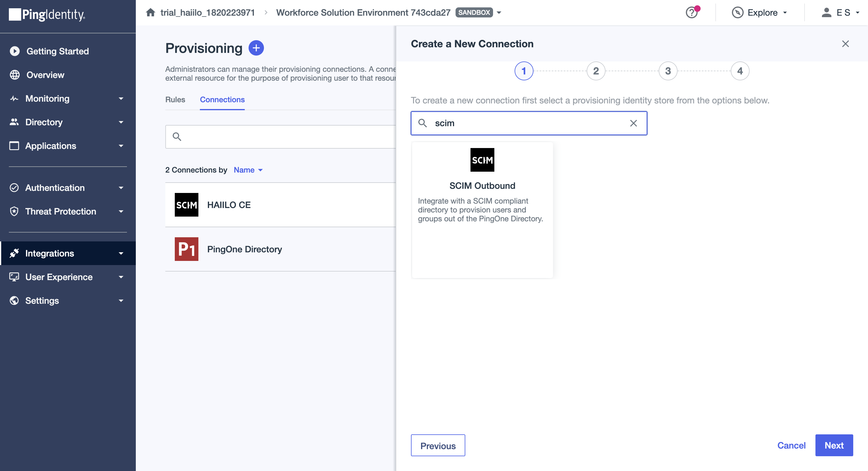The width and height of the screenshot is (868, 471).
Task: Open Getting Started in sidebar
Action: [x=68, y=51]
